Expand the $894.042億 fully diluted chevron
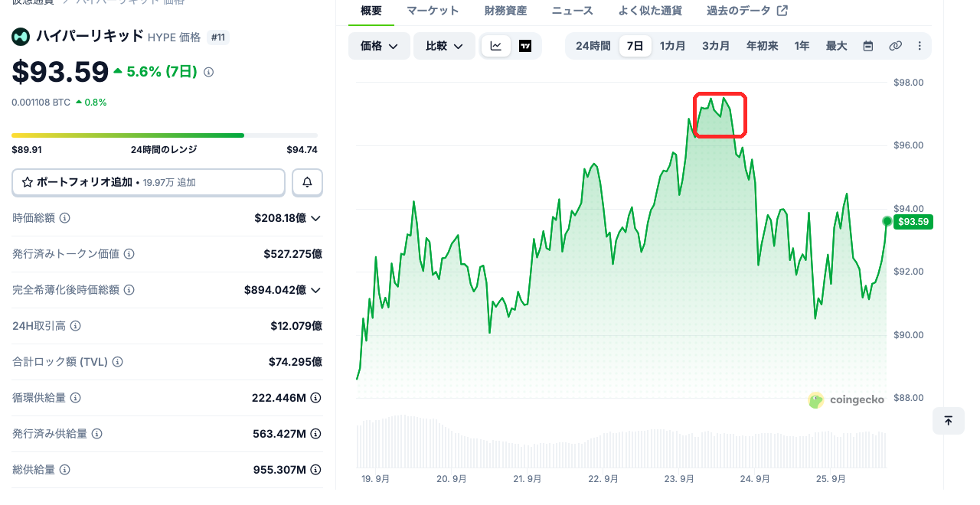Screen dimensions: 980x505 (315, 290)
